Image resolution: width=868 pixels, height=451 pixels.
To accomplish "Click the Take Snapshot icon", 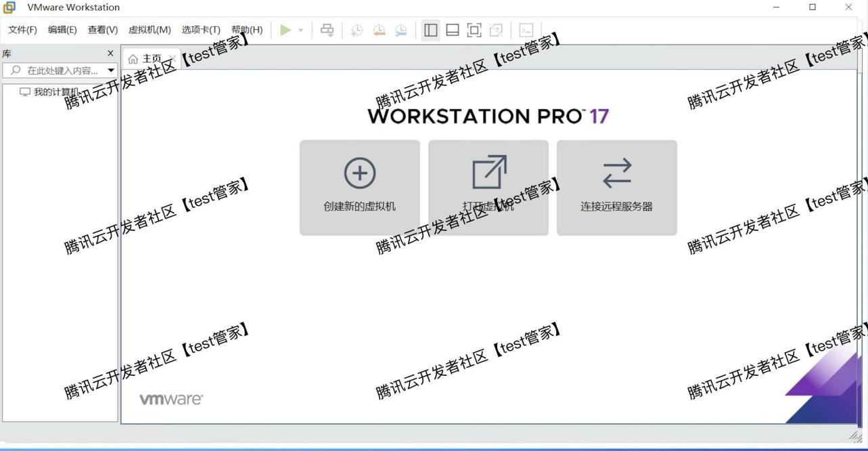I will pyautogui.click(x=357, y=30).
